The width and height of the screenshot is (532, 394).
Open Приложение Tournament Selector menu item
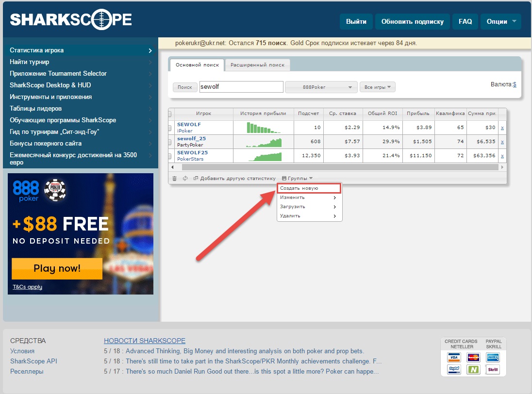coord(81,74)
